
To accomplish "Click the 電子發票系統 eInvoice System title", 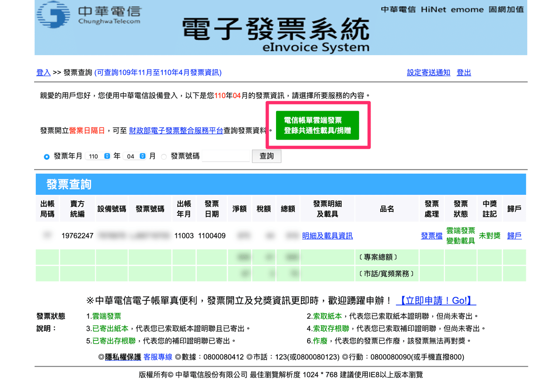I will pos(276,35).
